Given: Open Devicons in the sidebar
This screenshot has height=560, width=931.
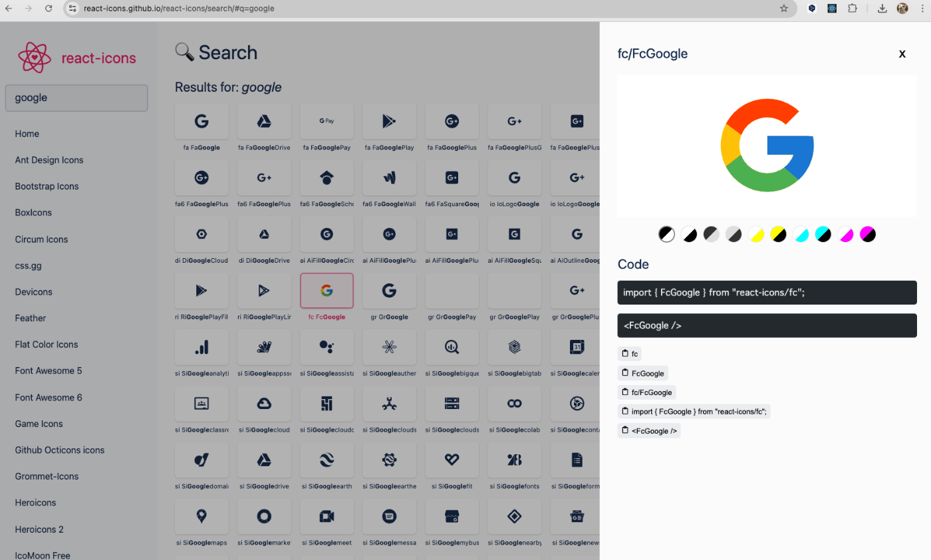Looking at the screenshot, I should pos(33,292).
